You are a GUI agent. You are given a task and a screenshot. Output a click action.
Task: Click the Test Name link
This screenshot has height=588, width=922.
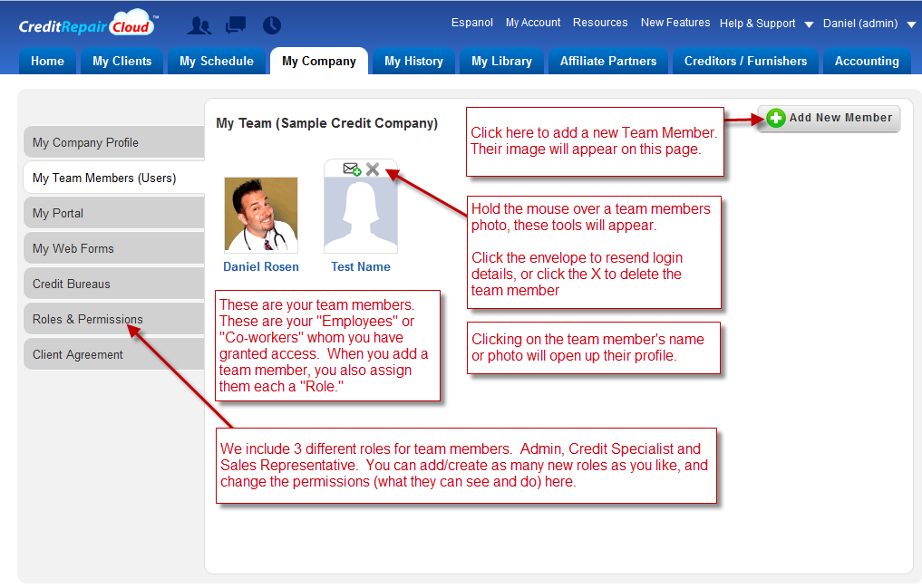[361, 266]
